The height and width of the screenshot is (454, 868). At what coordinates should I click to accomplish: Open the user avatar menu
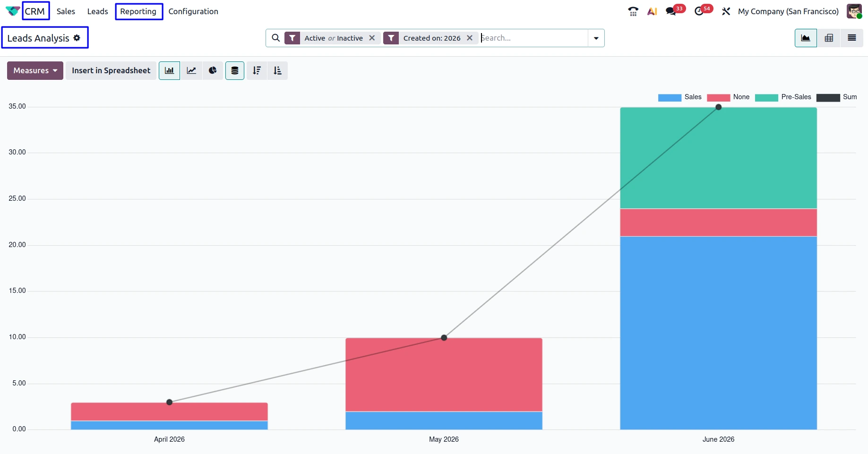[x=854, y=11]
